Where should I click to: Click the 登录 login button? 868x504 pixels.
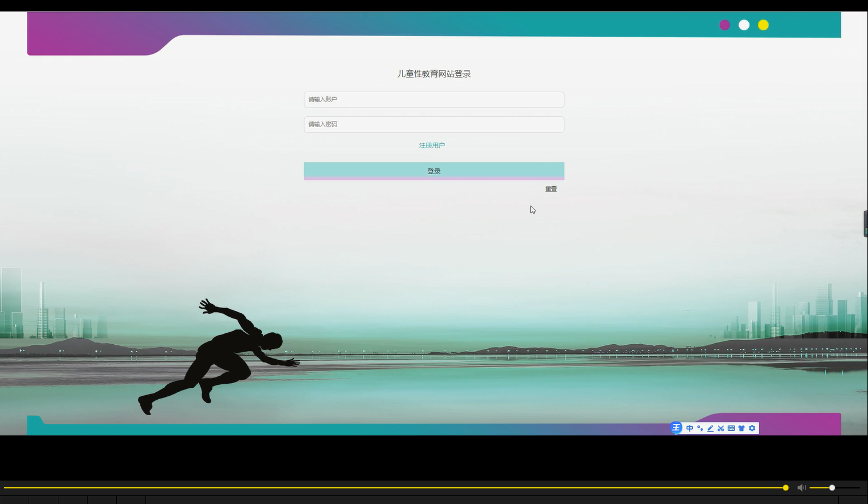click(434, 171)
